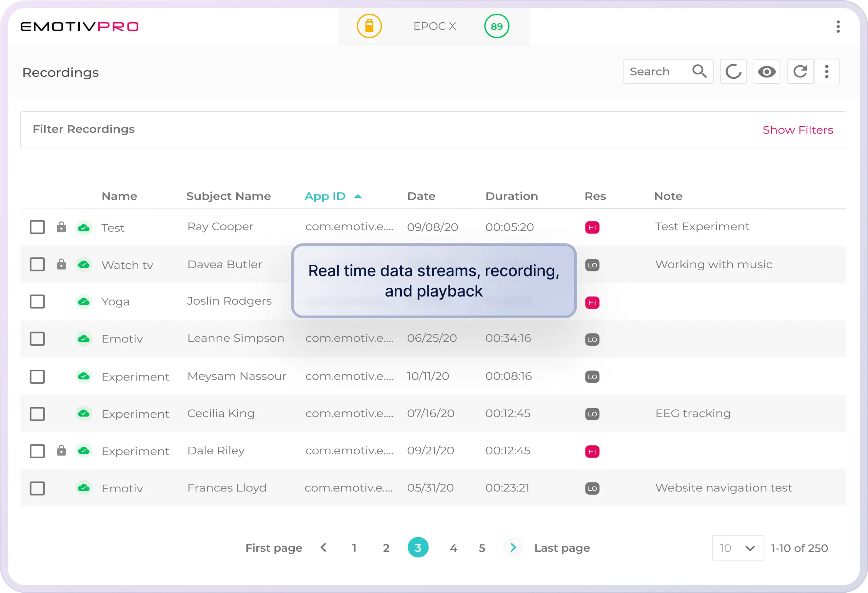The width and height of the screenshot is (868, 593).
Task: Click the HI resolution badge on Test row
Action: click(592, 227)
